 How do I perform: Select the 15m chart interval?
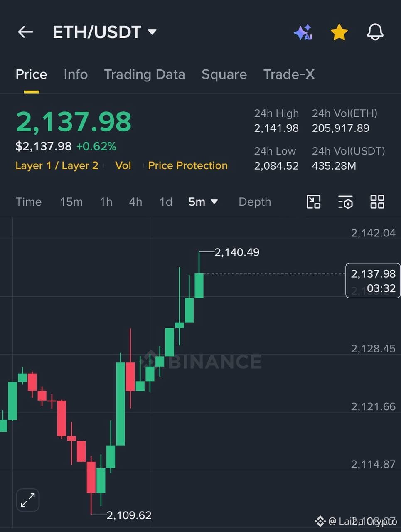(71, 202)
